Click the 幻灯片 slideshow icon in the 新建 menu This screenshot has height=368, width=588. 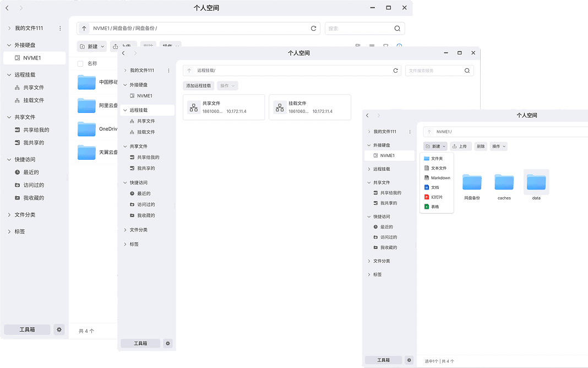427,197
